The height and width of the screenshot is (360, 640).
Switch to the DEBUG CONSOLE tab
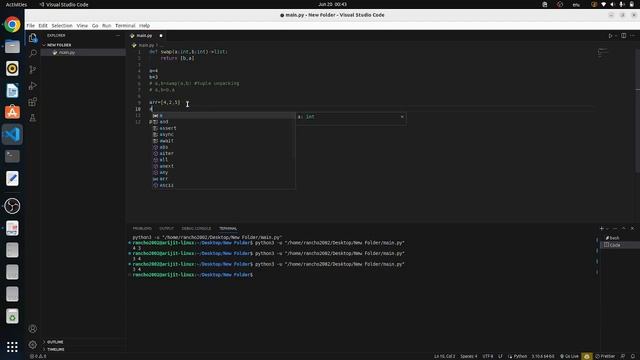196,229
